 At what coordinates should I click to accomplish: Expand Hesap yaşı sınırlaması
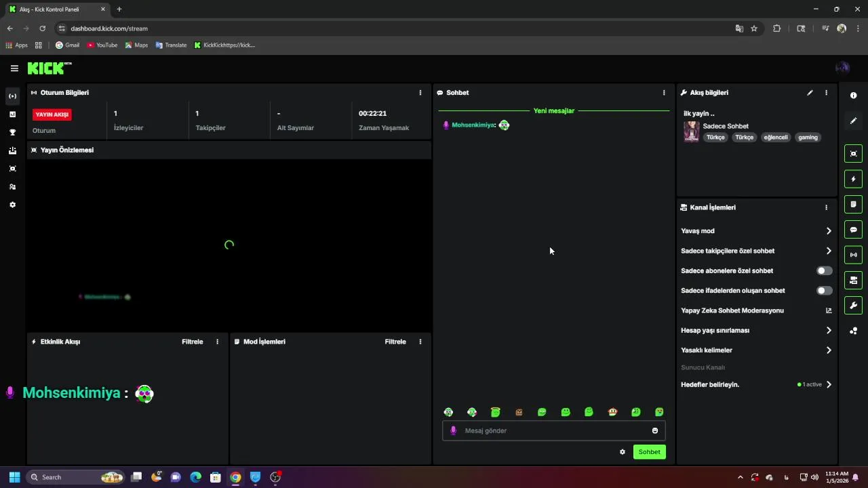[x=756, y=331]
